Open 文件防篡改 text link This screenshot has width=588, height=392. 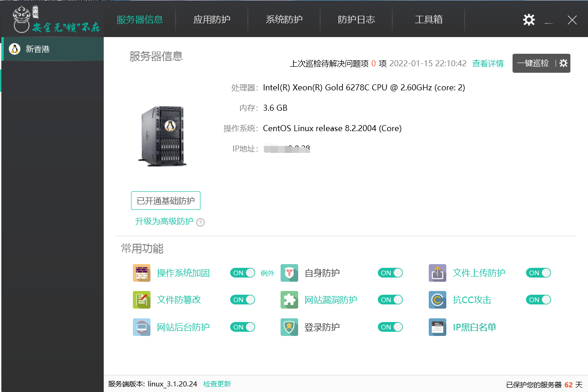click(179, 300)
